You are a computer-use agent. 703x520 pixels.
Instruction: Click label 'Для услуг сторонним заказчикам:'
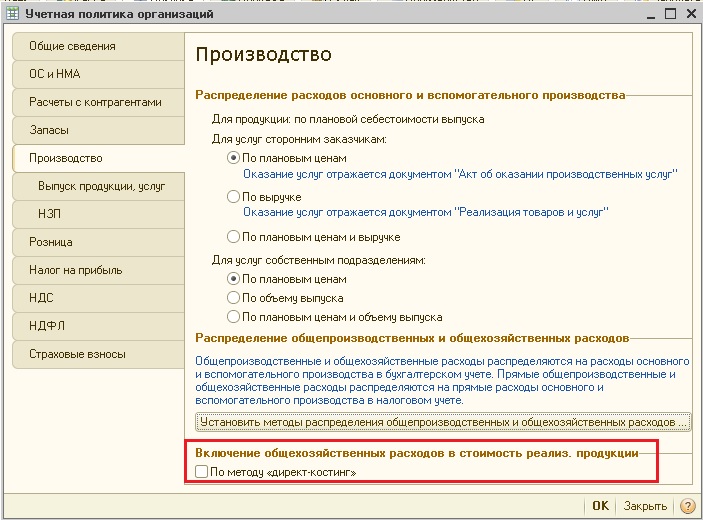pos(299,139)
